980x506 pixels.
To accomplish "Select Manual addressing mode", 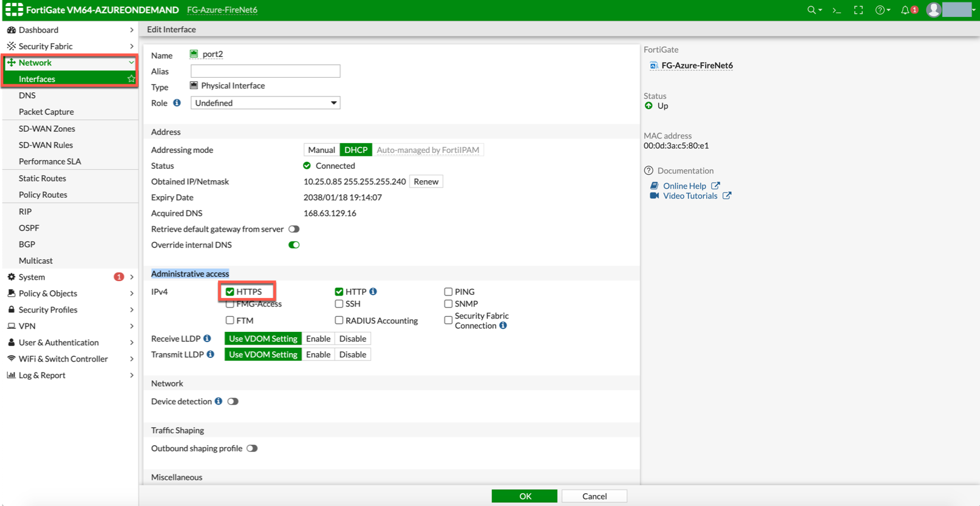I will point(321,150).
